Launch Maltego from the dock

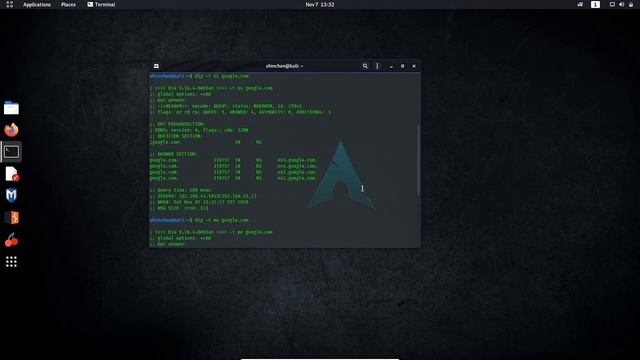pyautogui.click(x=11, y=196)
